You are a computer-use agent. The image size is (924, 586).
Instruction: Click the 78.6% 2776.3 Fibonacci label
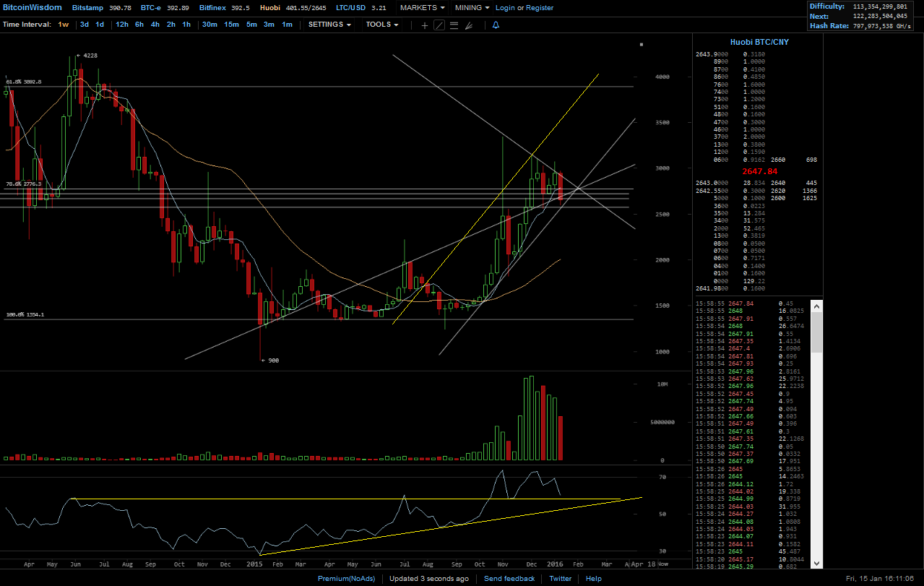coord(24,184)
